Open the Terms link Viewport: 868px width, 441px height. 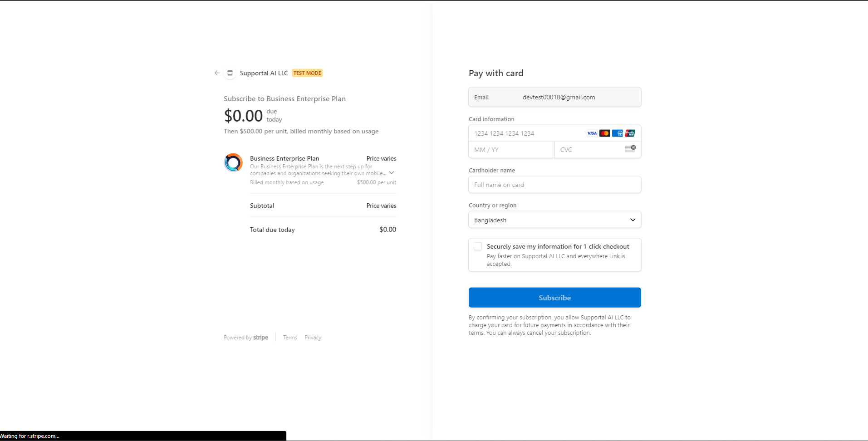click(290, 338)
